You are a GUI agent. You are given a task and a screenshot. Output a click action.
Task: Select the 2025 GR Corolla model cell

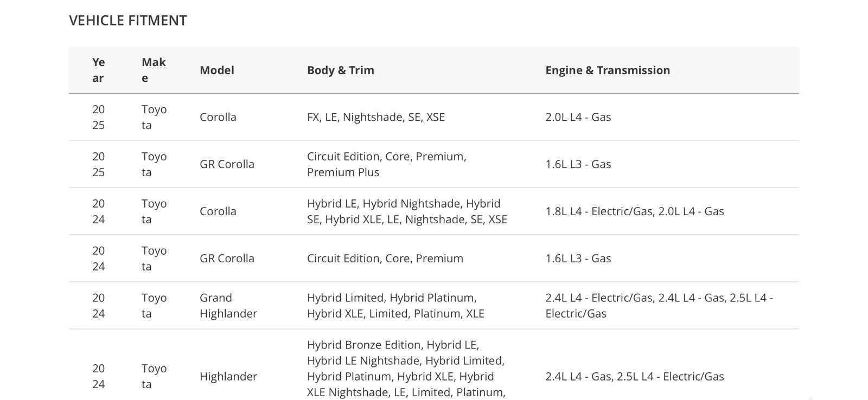(227, 164)
